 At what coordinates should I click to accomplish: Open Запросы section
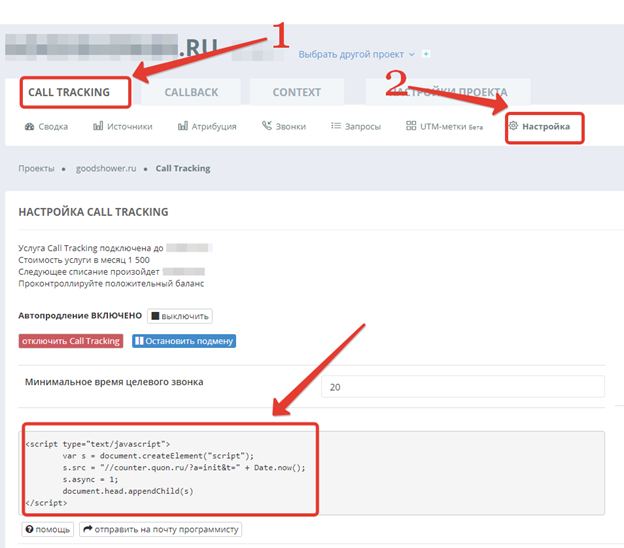click(356, 127)
